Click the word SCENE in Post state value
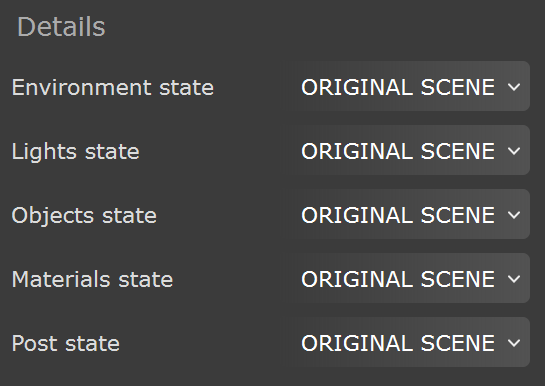545x386 pixels. click(x=458, y=343)
